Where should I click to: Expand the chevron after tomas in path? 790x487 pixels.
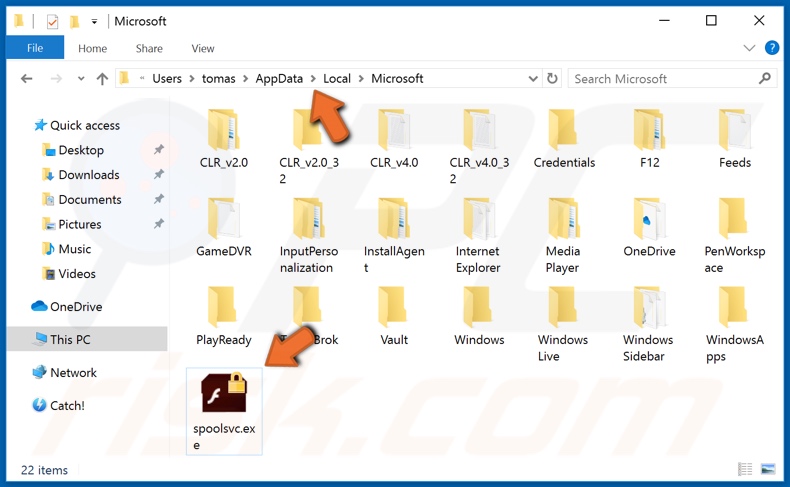coord(245,79)
